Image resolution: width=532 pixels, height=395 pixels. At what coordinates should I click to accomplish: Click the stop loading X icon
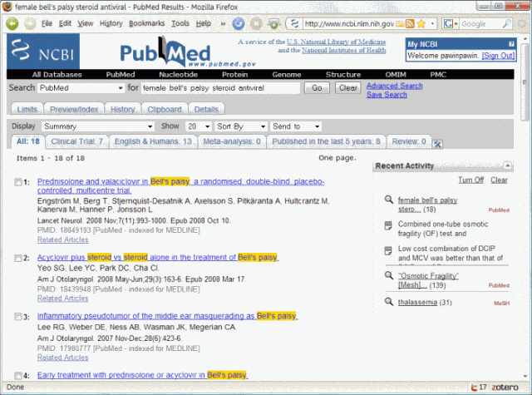tap(256, 23)
